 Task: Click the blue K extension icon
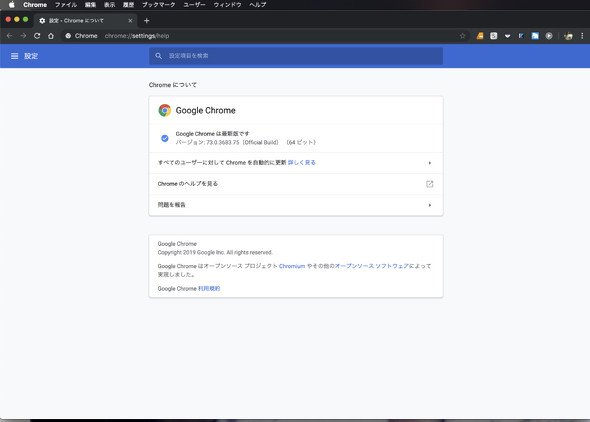point(521,36)
